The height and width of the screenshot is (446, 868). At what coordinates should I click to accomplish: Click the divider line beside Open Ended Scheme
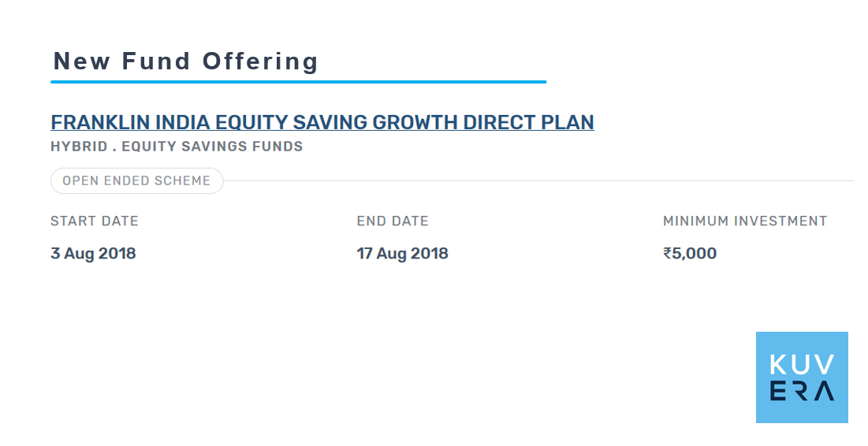tap(538, 181)
